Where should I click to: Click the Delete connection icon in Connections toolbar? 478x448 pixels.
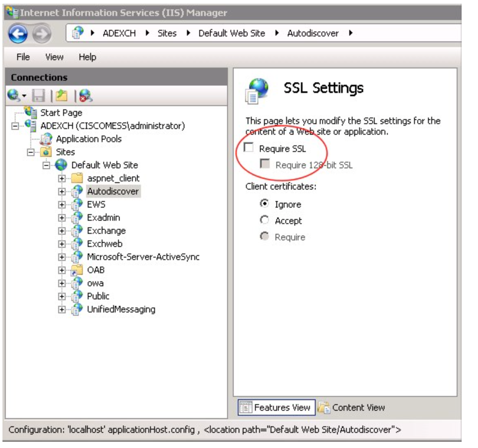tap(85, 96)
